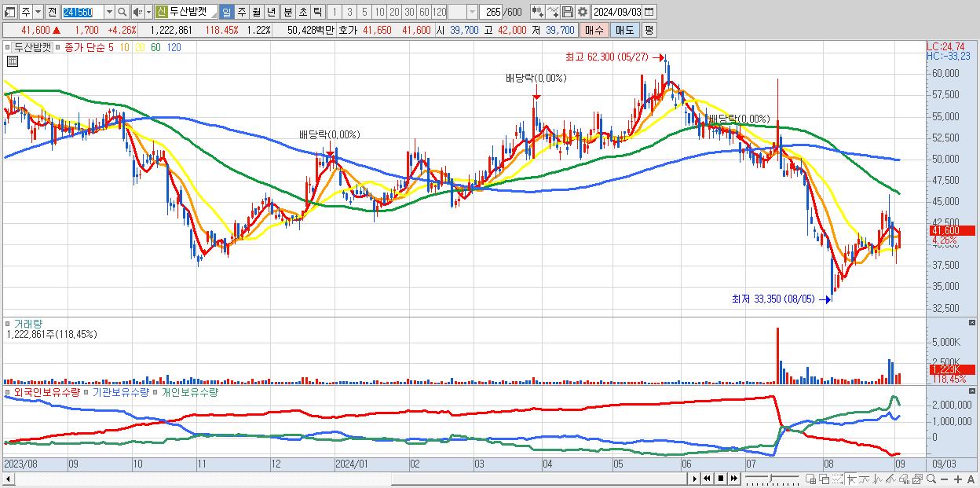The image size is (980, 488).
Task: Click the 매도 sell button
Action: point(625,30)
